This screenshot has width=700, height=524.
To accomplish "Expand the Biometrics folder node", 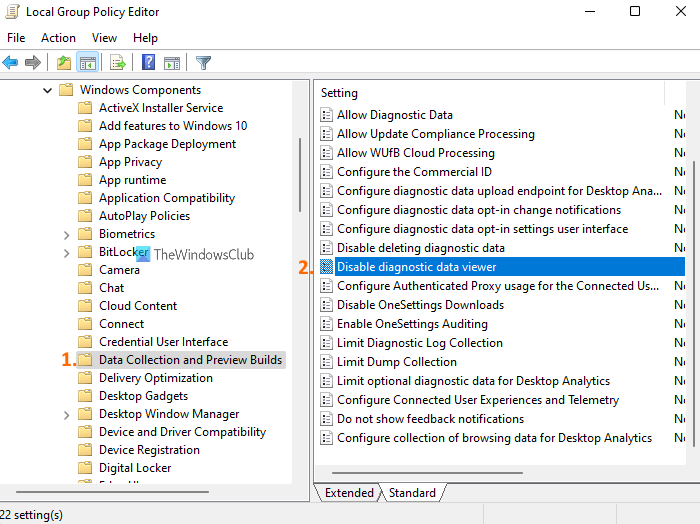I will click(66, 234).
